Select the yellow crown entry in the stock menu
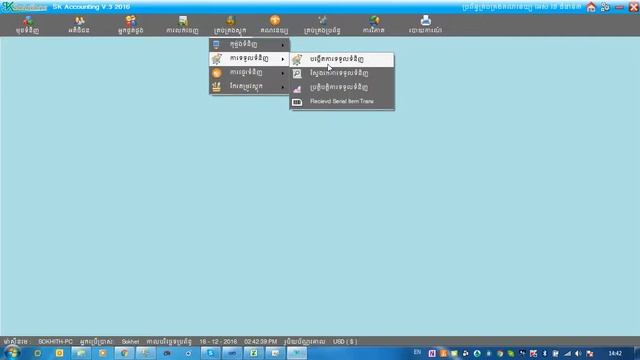 [x=249, y=87]
